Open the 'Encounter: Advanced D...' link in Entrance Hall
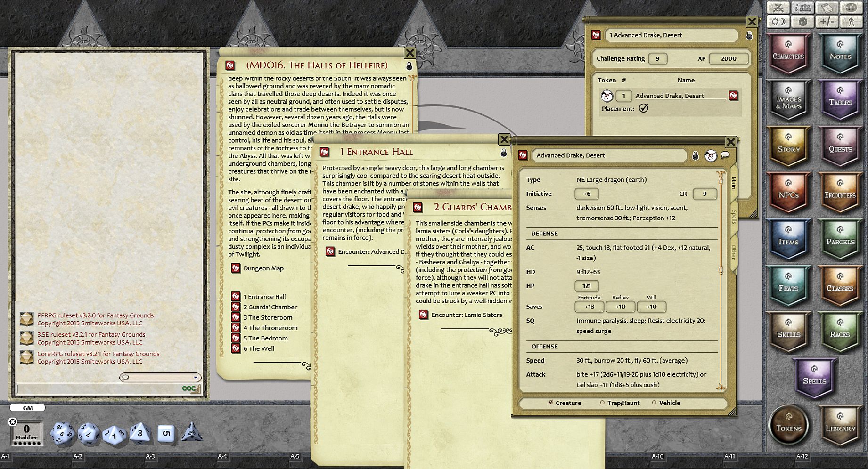This screenshot has height=469, width=868. (x=330, y=252)
